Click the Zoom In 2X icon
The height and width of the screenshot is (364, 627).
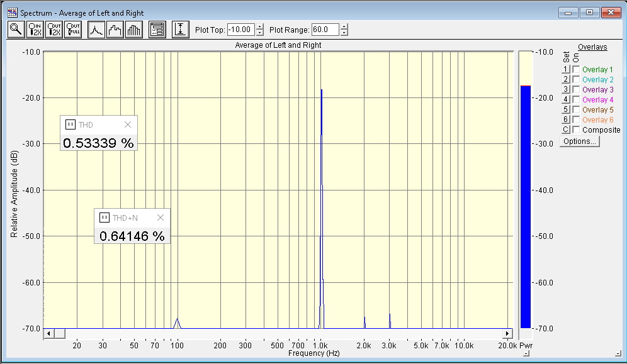pyautogui.click(x=35, y=30)
